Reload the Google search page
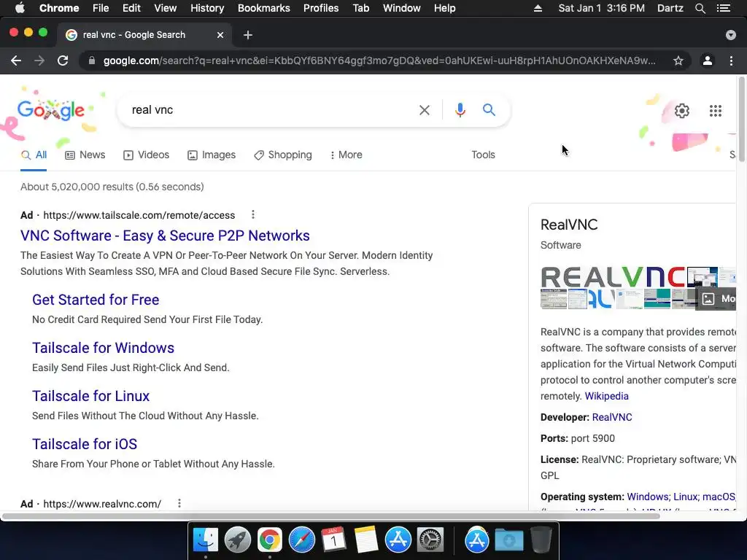The width and height of the screenshot is (747, 560). click(63, 61)
